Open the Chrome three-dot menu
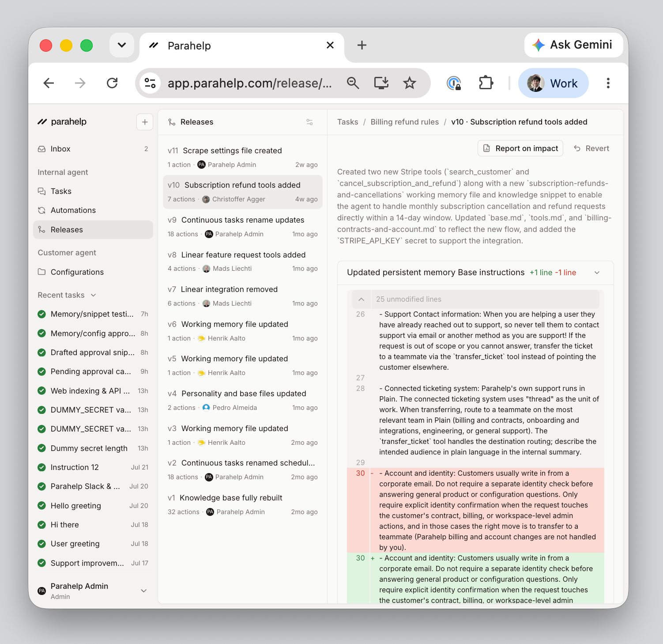The image size is (663, 644). (x=608, y=83)
